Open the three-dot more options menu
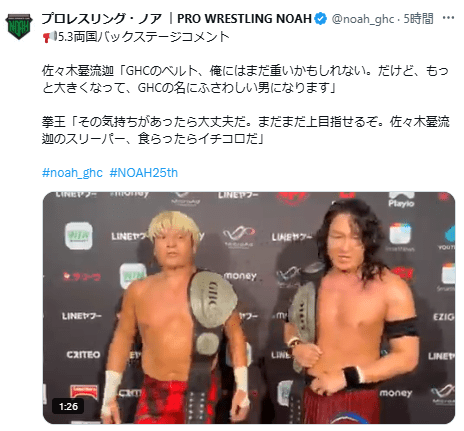Image resolution: width=464 pixels, height=431 pixels. pos(448,18)
